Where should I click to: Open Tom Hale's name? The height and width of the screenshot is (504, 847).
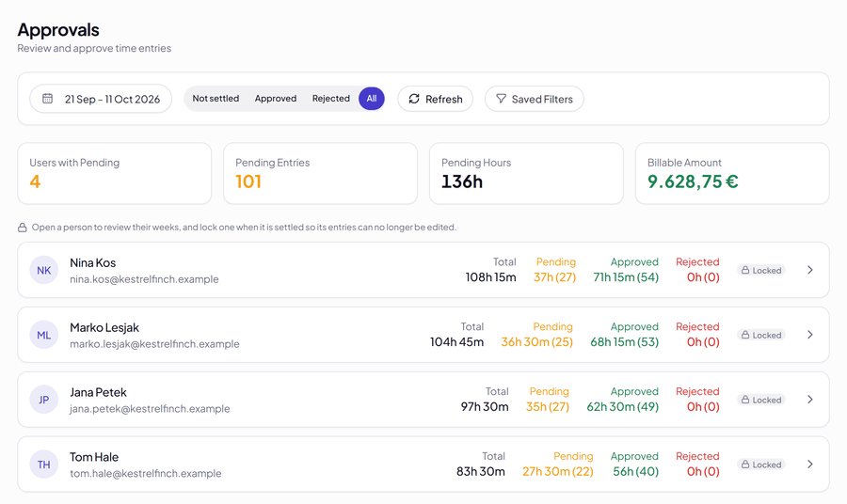click(94, 457)
